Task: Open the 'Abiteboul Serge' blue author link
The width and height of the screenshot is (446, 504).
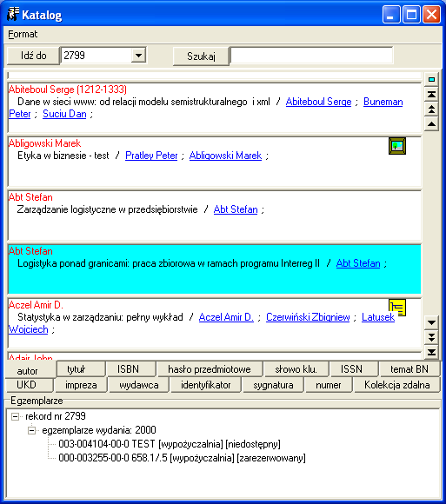Action: coord(319,102)
